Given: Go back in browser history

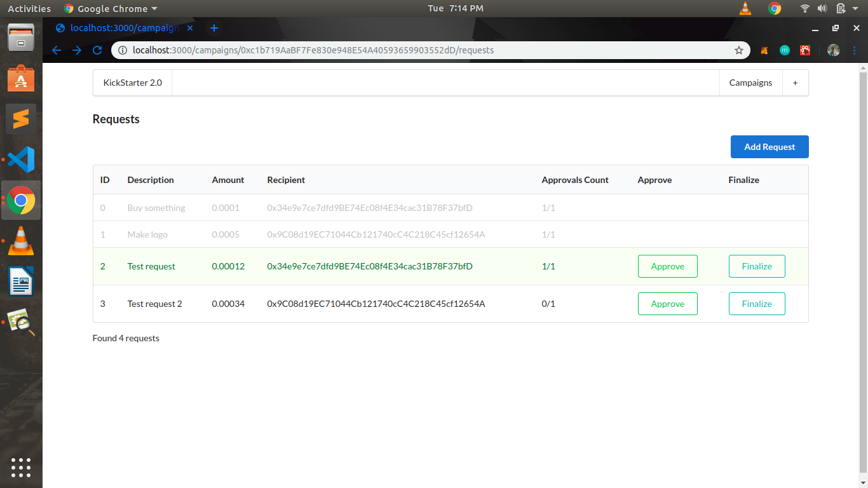Looking at the screenshot, I should click(57, 50).
